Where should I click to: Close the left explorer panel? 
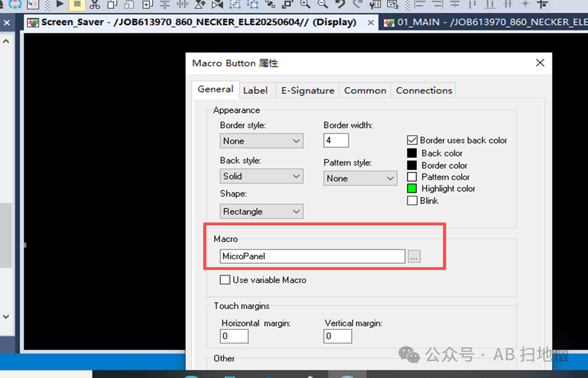point(7,23)
